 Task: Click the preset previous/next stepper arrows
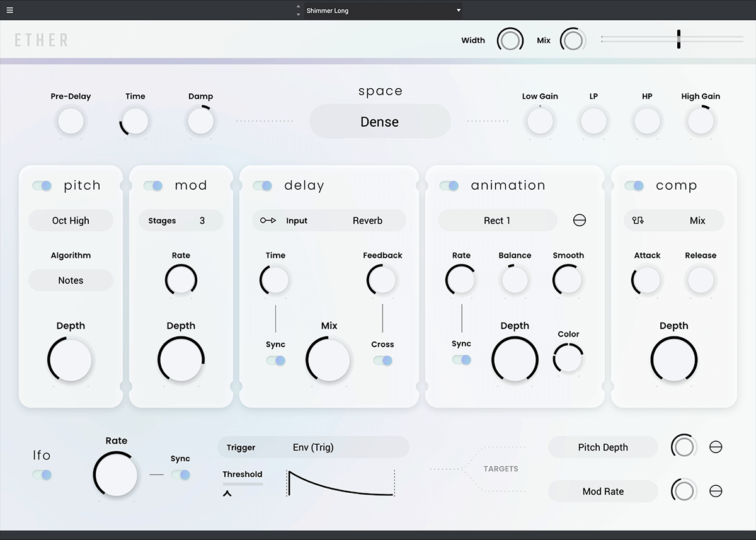(x=299, y=11)
